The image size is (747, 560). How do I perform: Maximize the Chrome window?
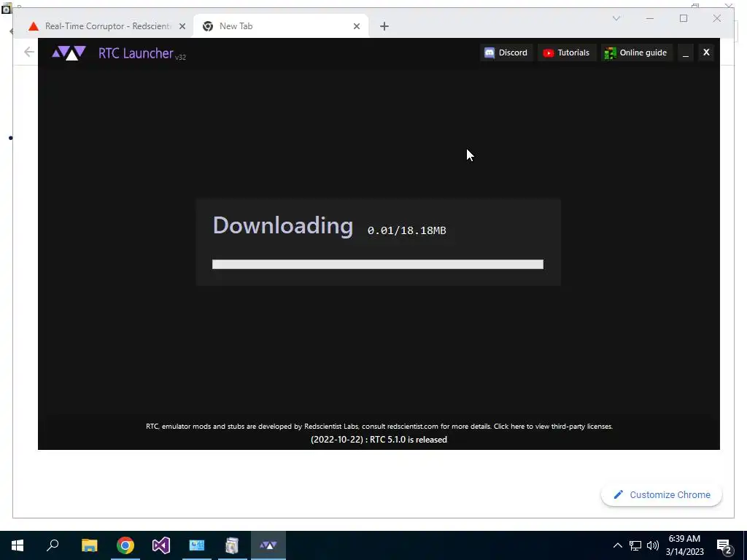pyautogui.click(x=684, y=18)
